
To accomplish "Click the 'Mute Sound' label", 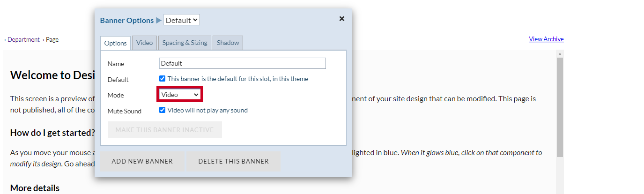I will tap(125, 111).
